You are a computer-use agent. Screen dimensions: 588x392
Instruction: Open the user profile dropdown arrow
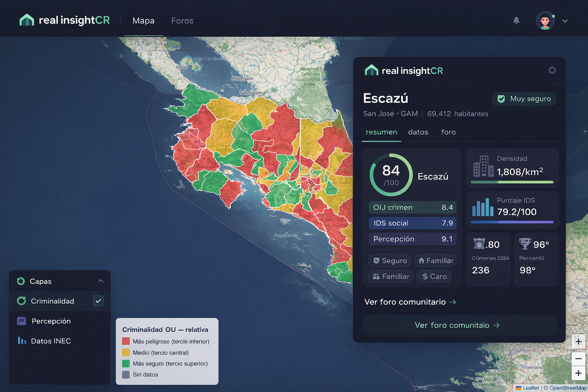click(565, 21)
